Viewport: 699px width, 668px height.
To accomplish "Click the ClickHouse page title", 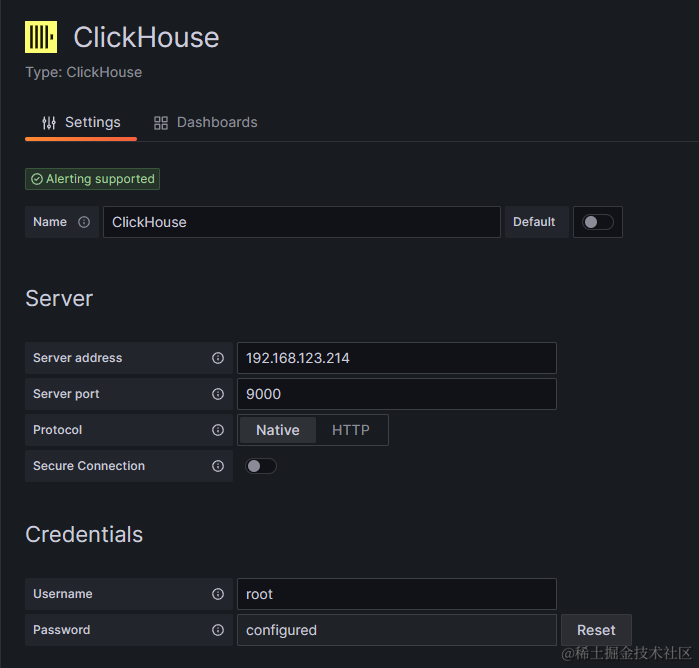I will tap(146, 37).
